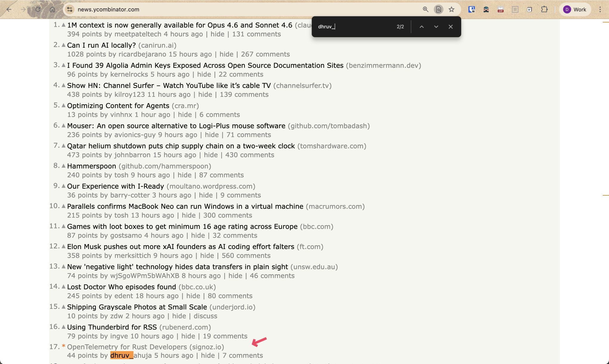
Task: Upvote the Channel Surfer story
Action: (x=63, y=85)
